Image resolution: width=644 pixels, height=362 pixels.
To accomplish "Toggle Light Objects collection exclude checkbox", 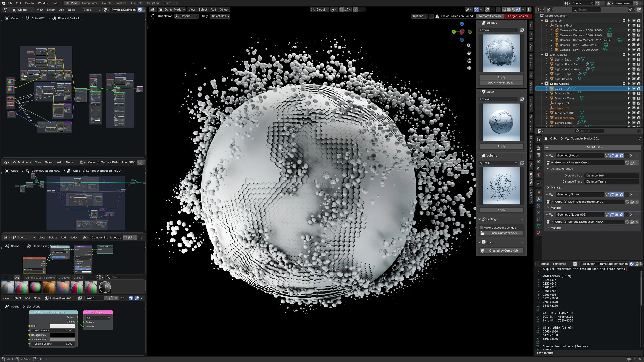I will tap(624, 55).
